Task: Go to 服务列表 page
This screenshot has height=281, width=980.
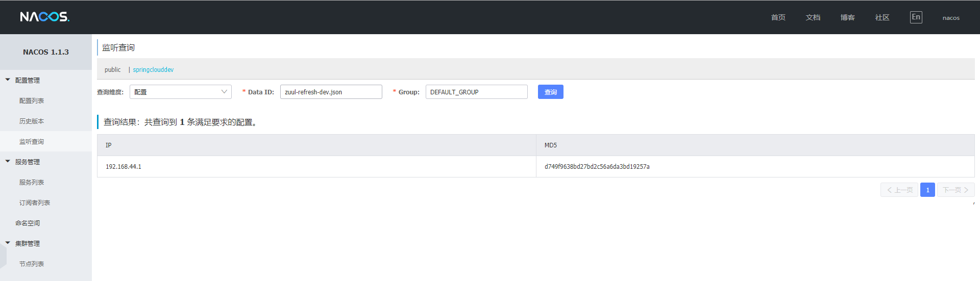Action: point(32,183)
